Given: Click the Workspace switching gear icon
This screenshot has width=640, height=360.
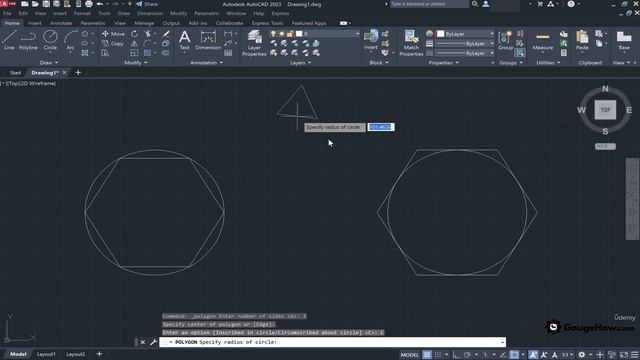Looking at the screenshot, I should [582, 355].
